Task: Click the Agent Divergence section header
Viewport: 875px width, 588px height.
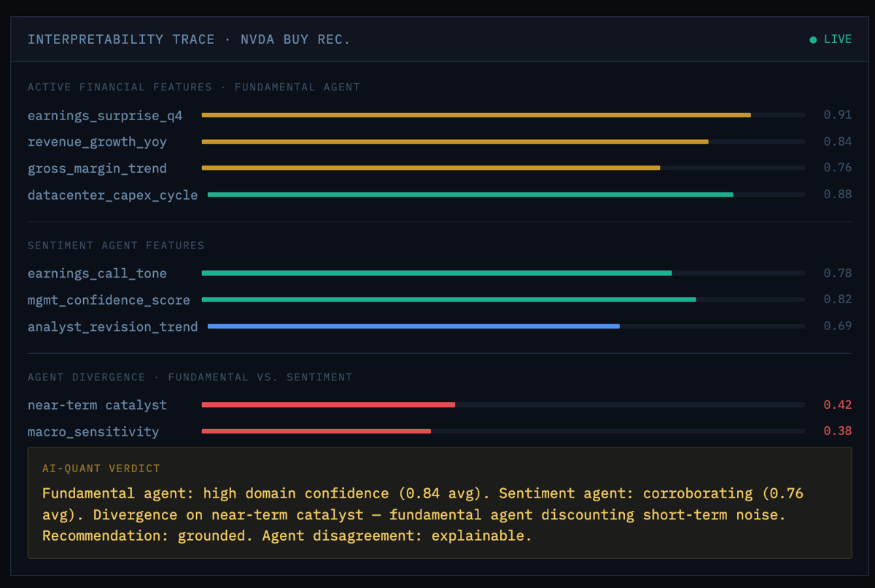Action: tap(190, 377)
